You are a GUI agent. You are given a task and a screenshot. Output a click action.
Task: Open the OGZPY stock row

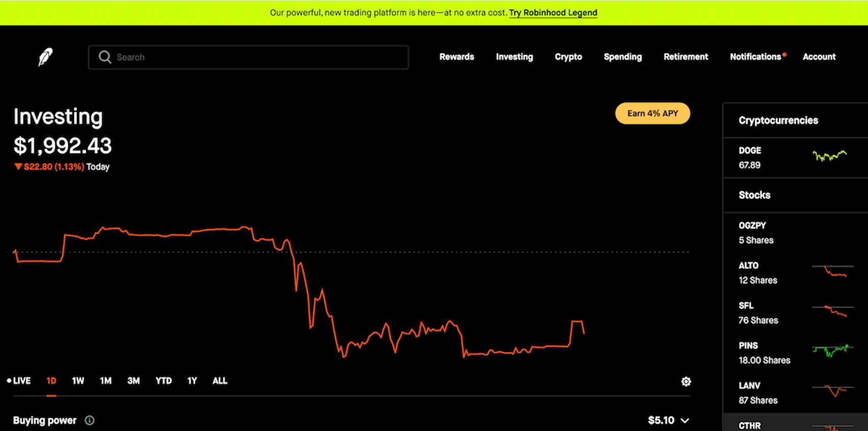coord(795,233)
